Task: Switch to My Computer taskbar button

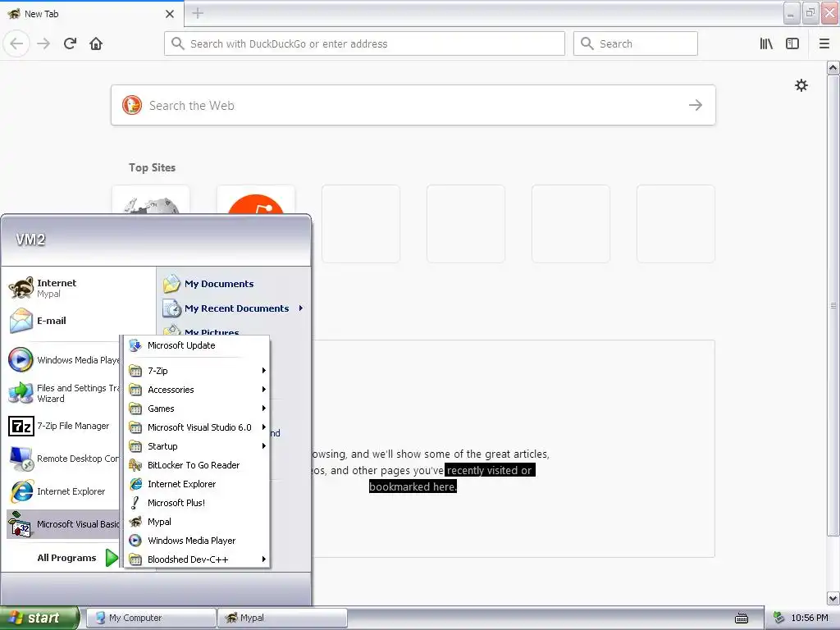Action: point(152,618)
